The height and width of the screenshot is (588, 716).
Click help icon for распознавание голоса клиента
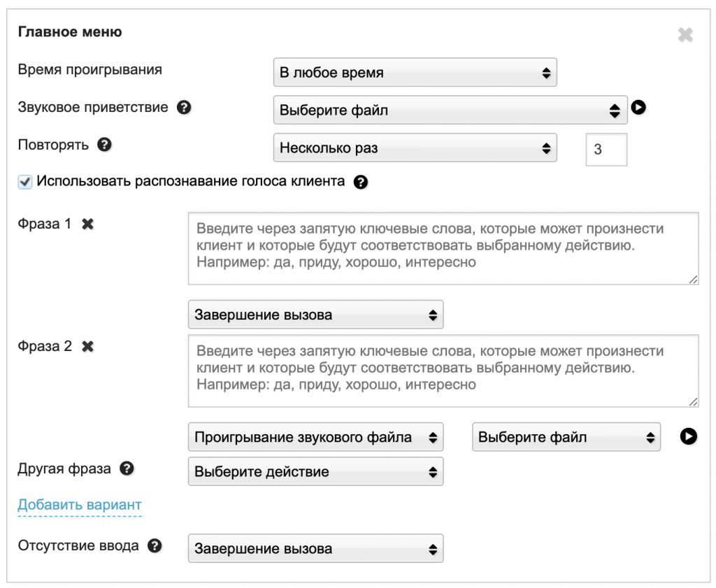click(x=361, y=182)
